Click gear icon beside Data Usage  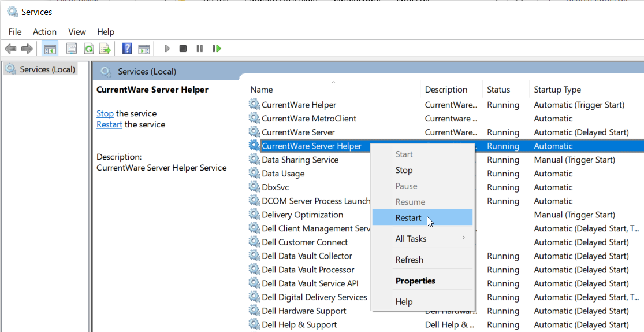255,173
